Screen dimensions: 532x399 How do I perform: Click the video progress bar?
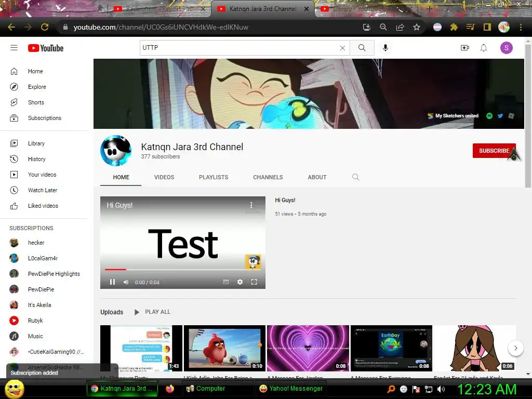click(x=183, y=270)
